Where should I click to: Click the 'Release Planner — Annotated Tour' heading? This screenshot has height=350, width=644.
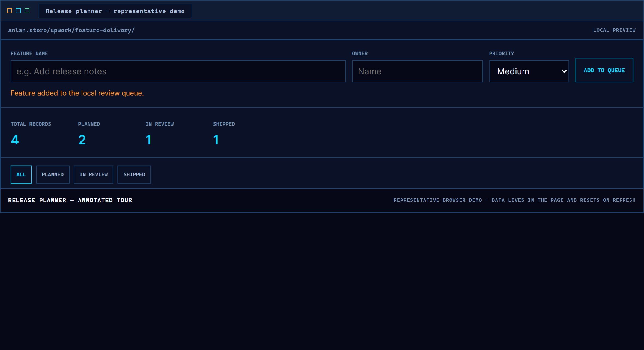(70, 200)
